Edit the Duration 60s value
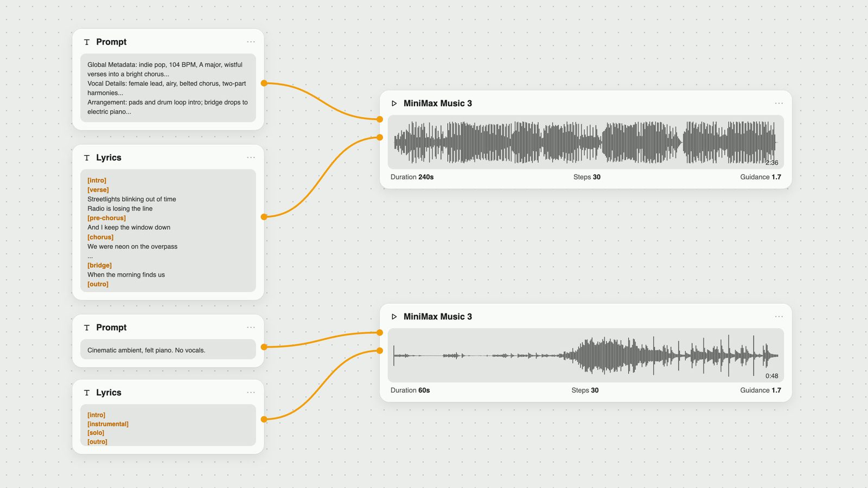The height and width of the screenshot is (488, 868). (410, 390)
